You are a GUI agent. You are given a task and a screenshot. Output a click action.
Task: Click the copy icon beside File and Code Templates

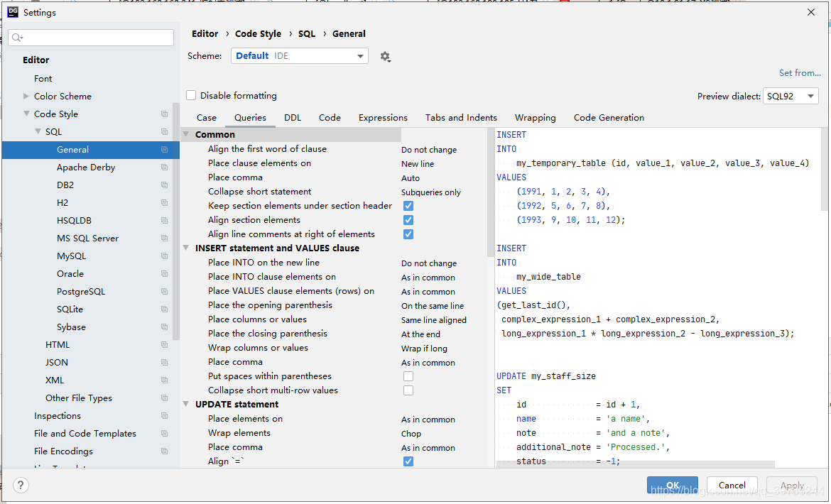164,434
